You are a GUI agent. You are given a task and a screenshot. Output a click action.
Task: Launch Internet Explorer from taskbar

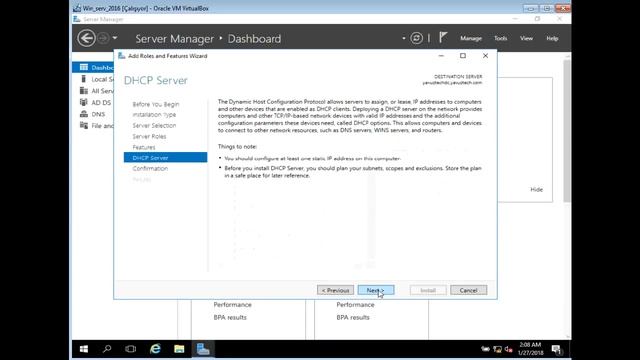pos(155,349)
